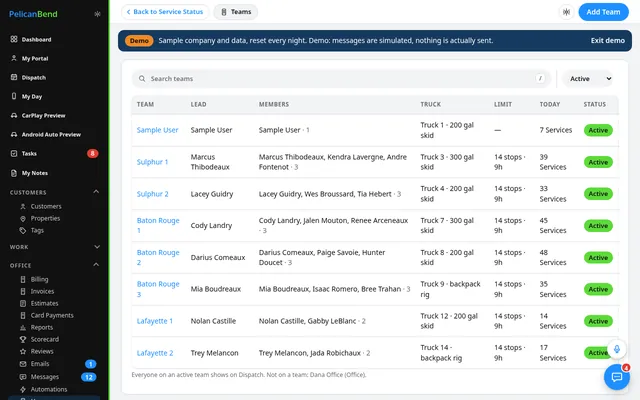The height and width of the screenshot is (400, 640).
Task: Click the Tags icon under Customers
Action: coord(23,231)
